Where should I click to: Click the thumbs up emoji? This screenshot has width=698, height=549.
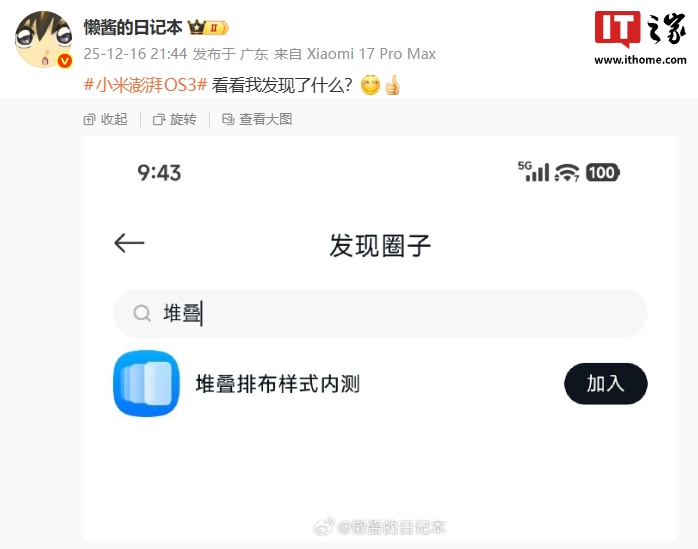tap(393, 85)
